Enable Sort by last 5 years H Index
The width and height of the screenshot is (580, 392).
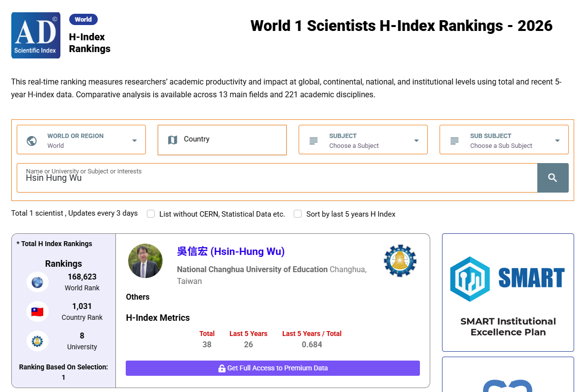(298, 214)
